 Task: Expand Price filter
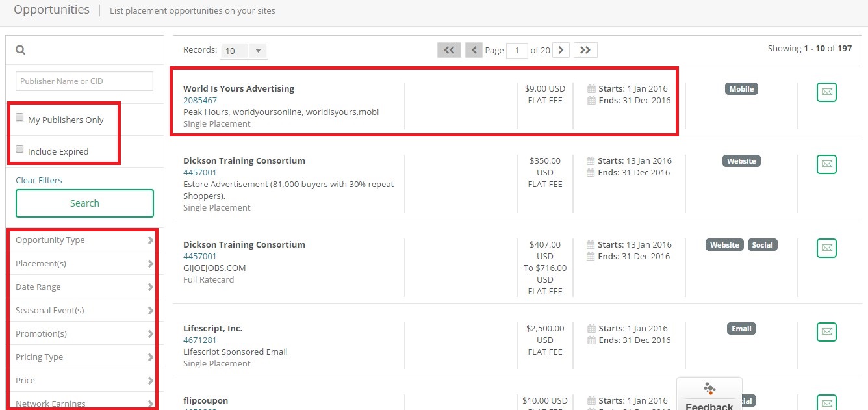pos(84,380)
